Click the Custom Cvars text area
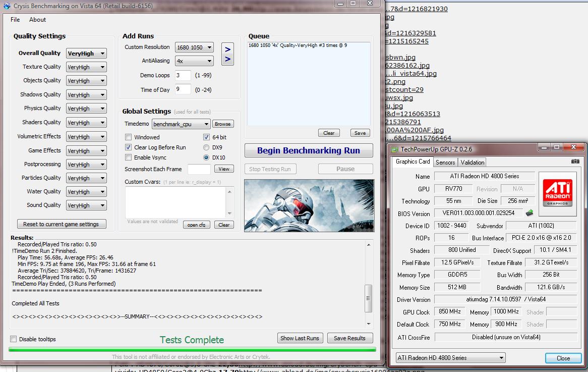Viewport: 588px width, 372px height. pyautogui.click(x=176, y=202)
